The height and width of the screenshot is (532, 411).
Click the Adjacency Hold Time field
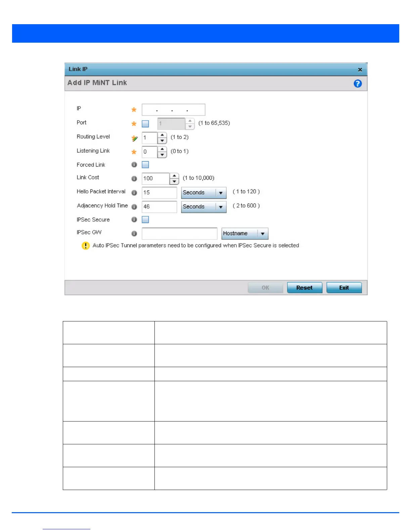pos(159,207)
